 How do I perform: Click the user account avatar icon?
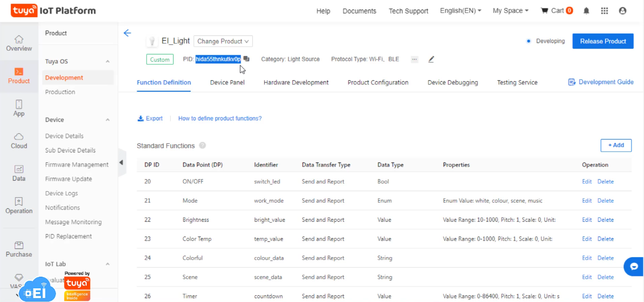(x=623, y=11)
